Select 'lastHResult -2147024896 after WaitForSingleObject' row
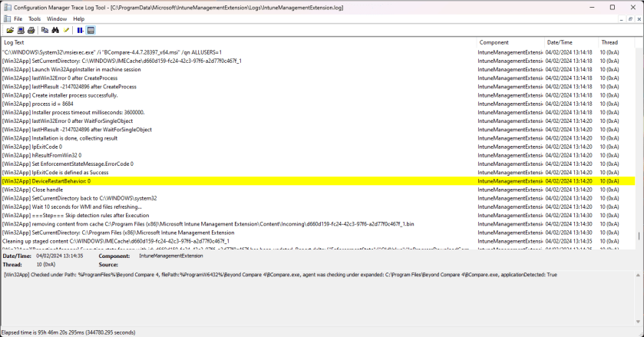The image size is (644, 337). click(x=319, y=130)
